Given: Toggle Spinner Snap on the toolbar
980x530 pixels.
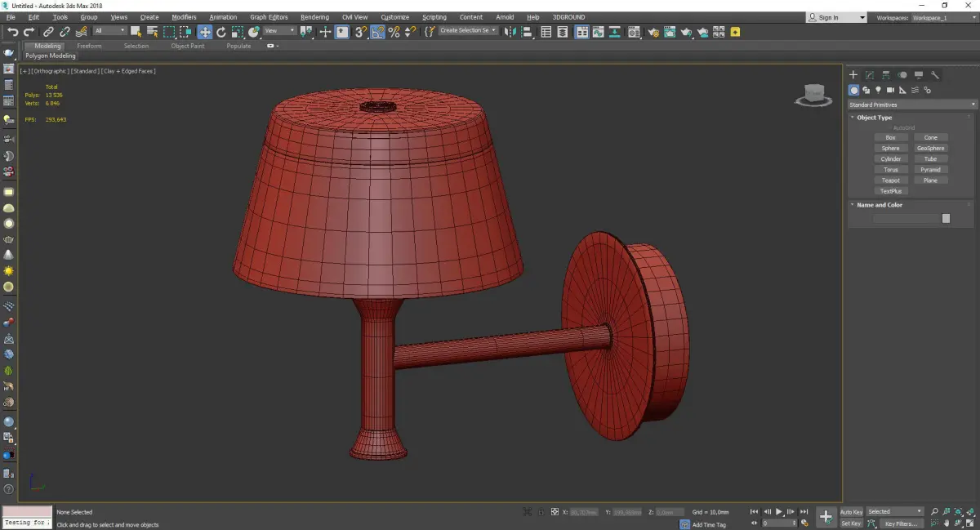Looking at the screenshot, I should 410,32.
